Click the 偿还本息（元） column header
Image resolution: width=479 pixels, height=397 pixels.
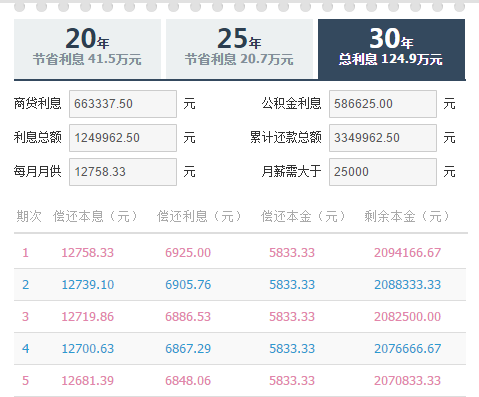[x=95, y=216]
